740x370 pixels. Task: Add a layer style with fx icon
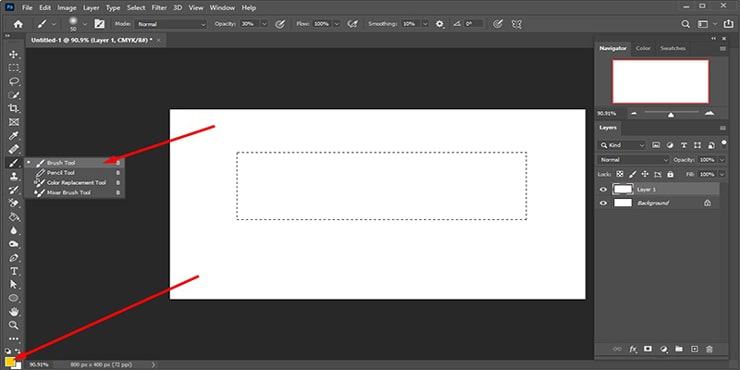pos(633,349)
